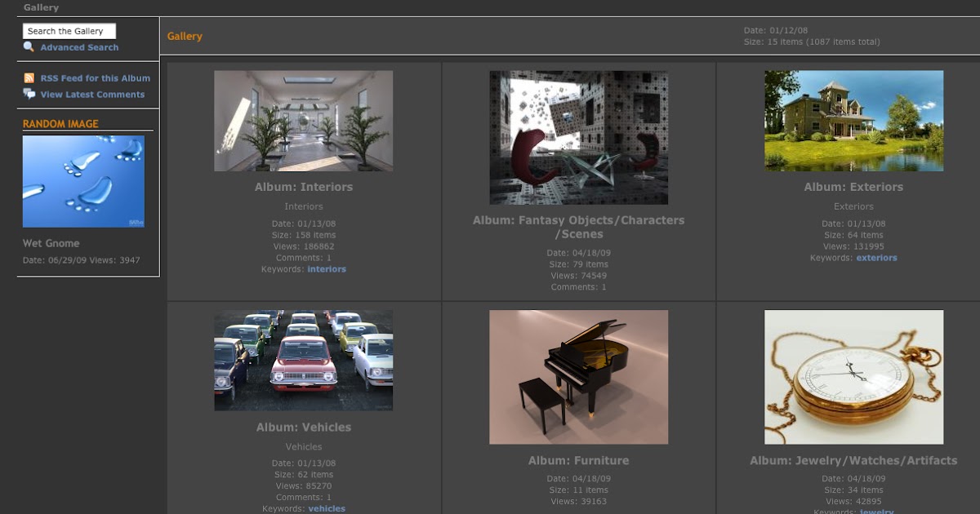Viewport: 980px width, 514px height.
Task: Click the text 'Size: 79 items'
Action: (x=579, y=264)
